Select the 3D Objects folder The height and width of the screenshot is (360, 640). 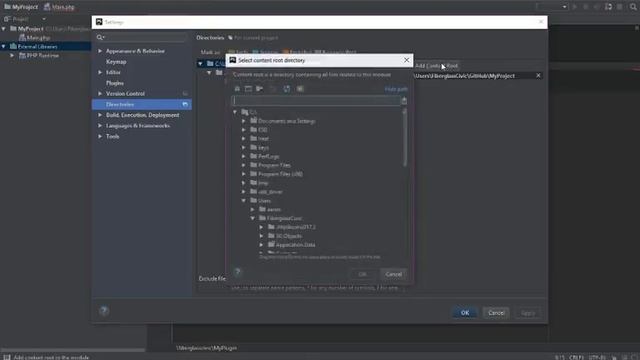pos(289,236)
